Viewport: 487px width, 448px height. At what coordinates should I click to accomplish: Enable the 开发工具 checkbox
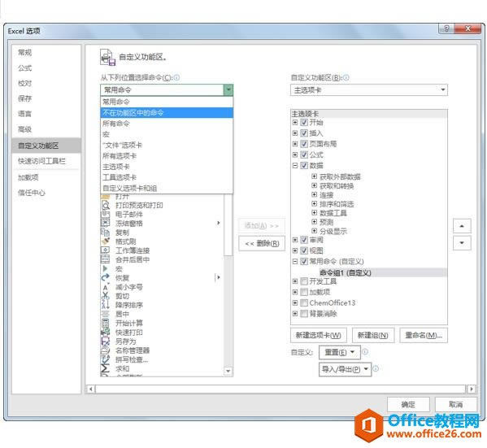[304, 281]
